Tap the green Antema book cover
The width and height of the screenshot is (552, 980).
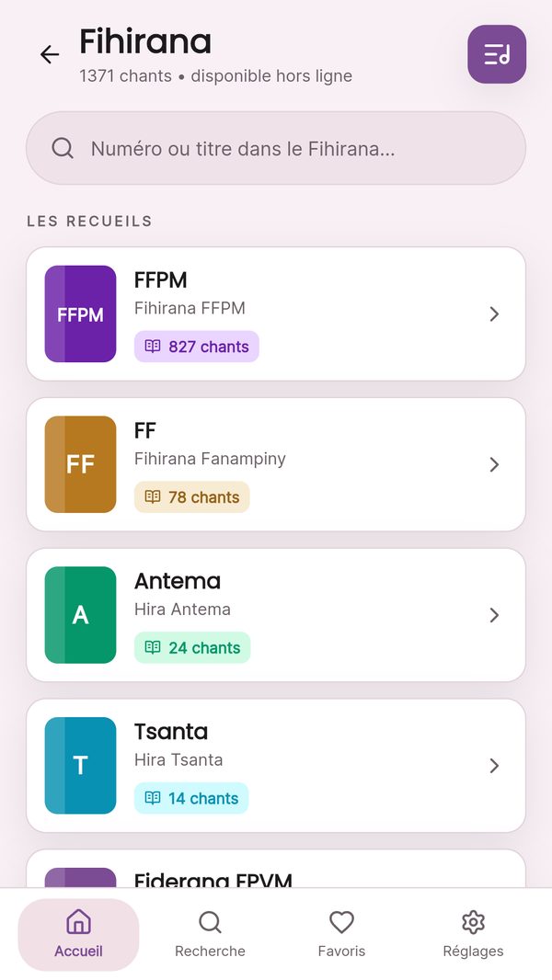tap(81, 615)
